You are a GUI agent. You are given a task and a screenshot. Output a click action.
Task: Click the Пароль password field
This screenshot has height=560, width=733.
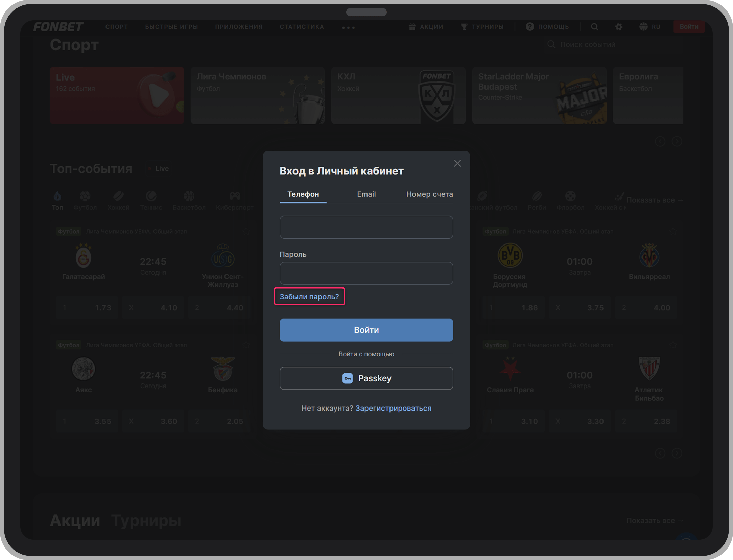tap(366, 273)
